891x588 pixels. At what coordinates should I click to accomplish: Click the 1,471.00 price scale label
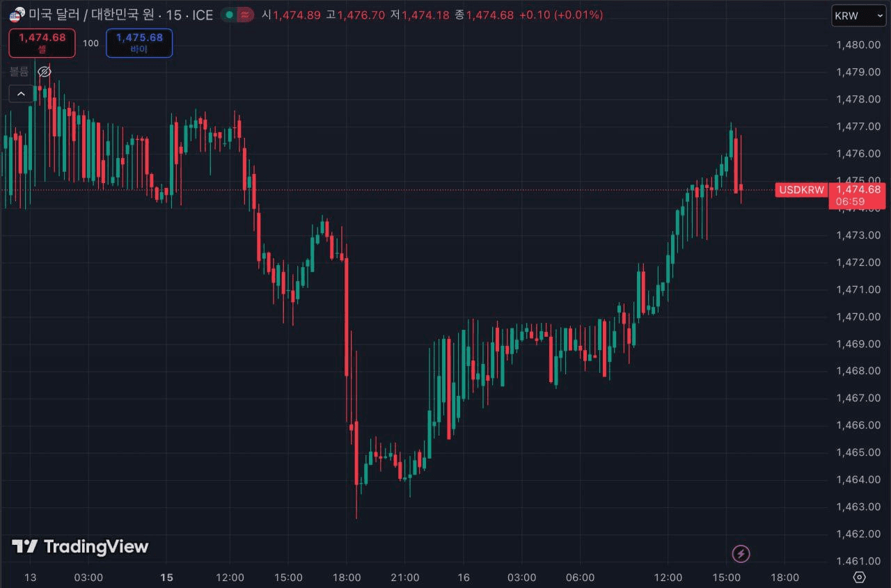click(858, 289)
